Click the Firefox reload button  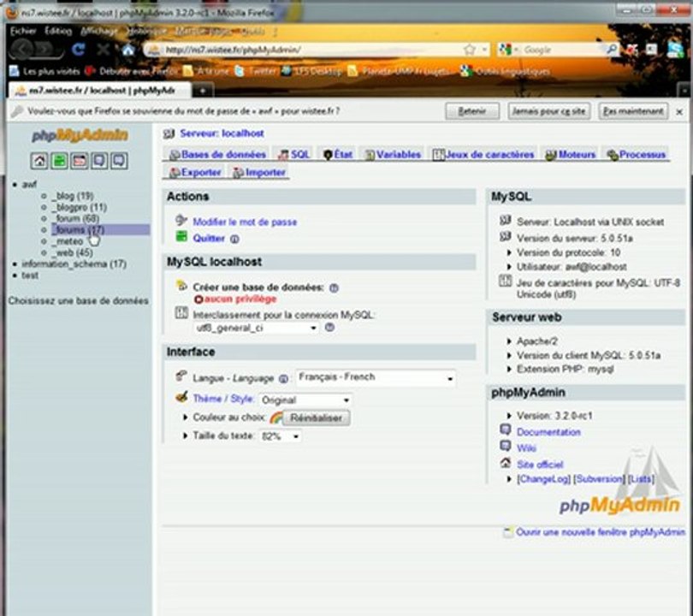click(78, 50)
